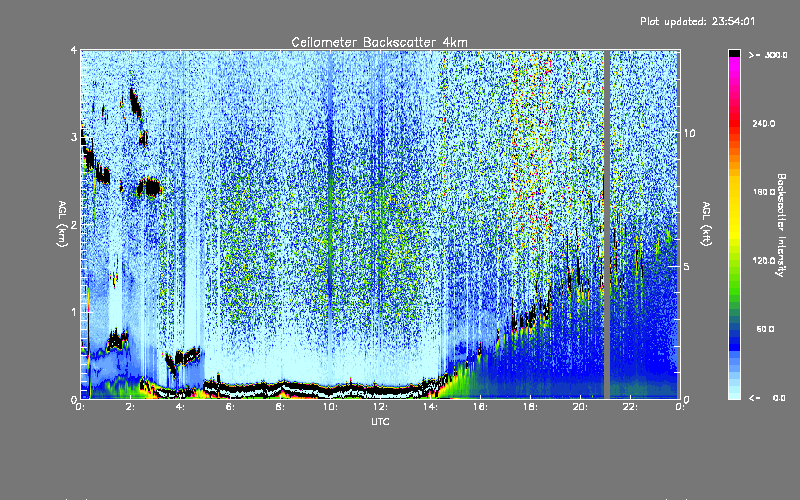Click the '4' km tick on left axis
Image resolution: width=800 pixels, height=500 pixels.
point(74,51)
